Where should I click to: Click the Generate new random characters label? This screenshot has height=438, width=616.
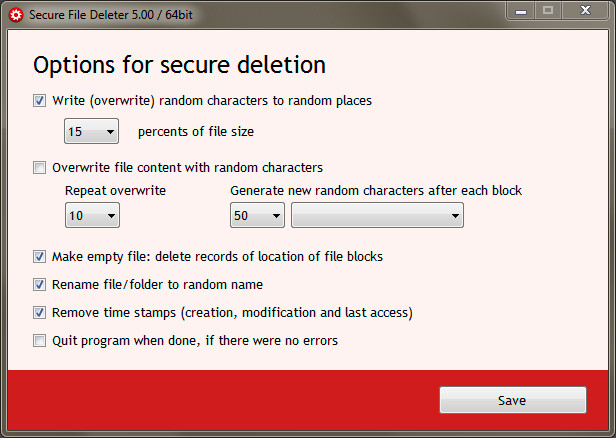click(376, 191)
